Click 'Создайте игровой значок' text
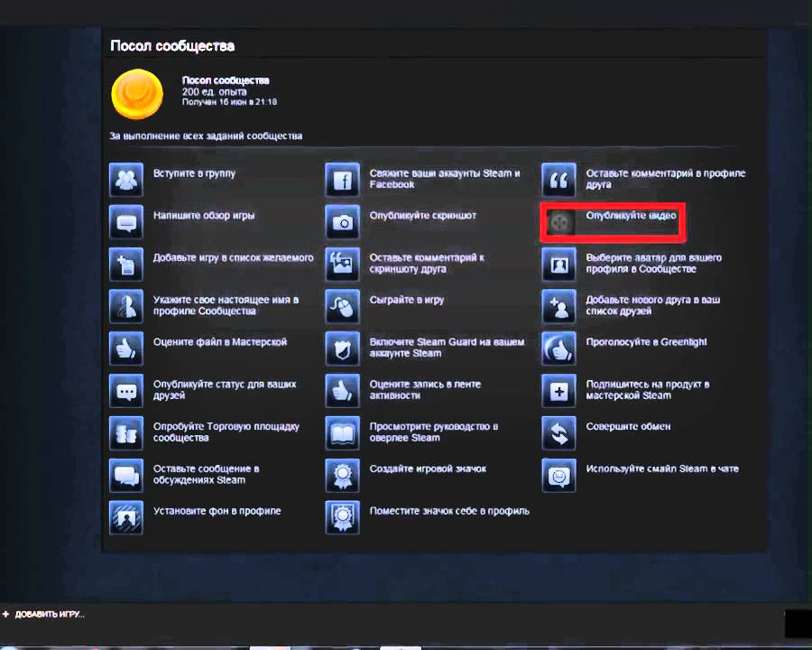The image size is (812, 650). click(428, 469)
